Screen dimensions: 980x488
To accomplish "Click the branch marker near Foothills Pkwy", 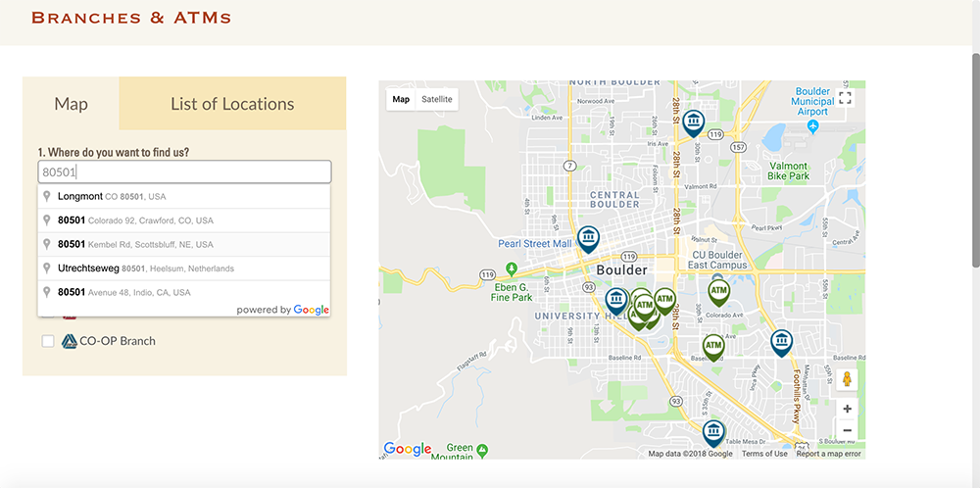I will [x=781, y=343].
